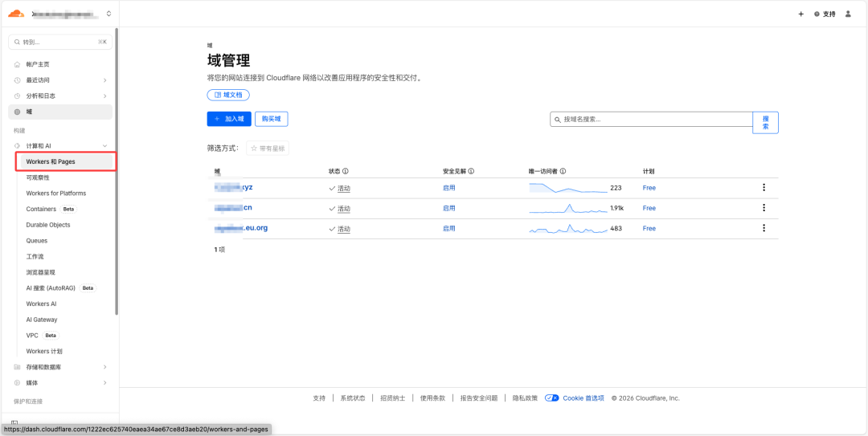
Task: Click the 搜索 button
Action: click(x=766, y=122)
